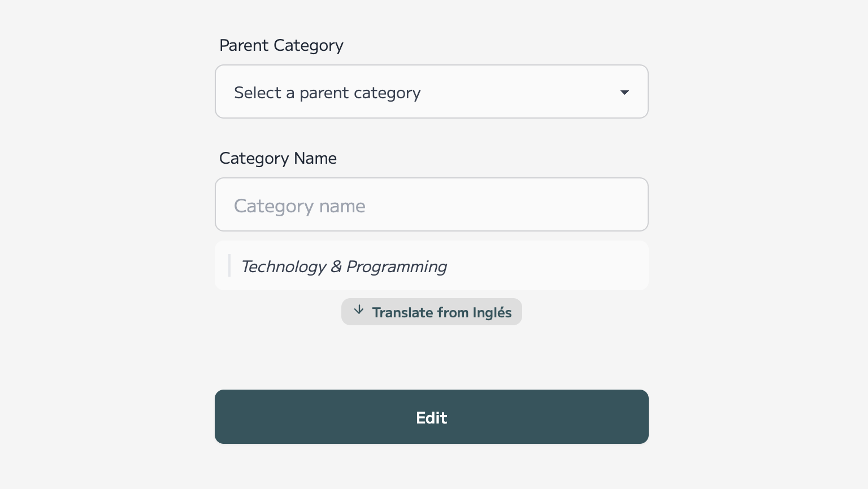Click the Parent Category label

281,45
